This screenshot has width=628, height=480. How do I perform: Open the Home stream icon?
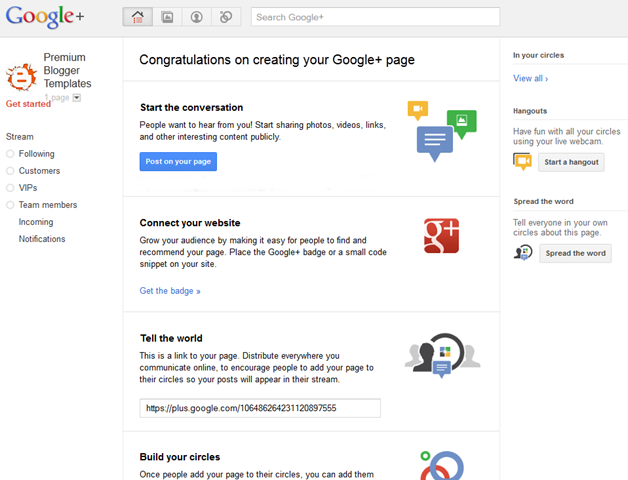[x=138, y=17]
